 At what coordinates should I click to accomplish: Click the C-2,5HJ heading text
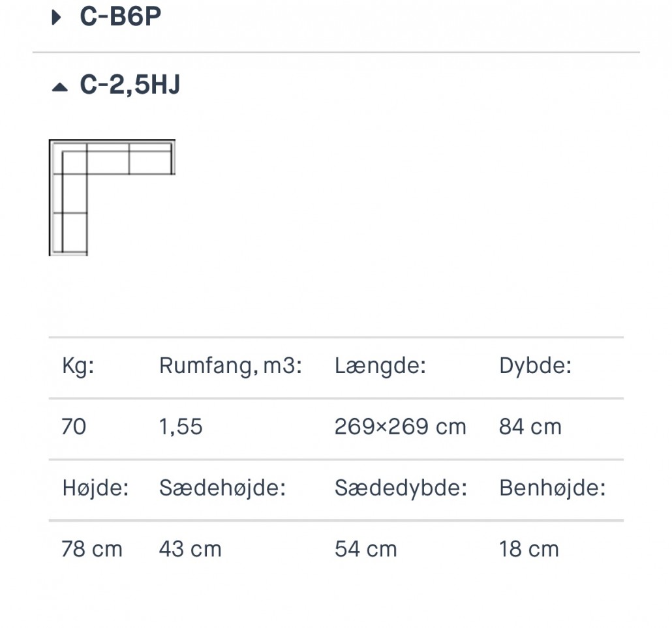point(130,85)
